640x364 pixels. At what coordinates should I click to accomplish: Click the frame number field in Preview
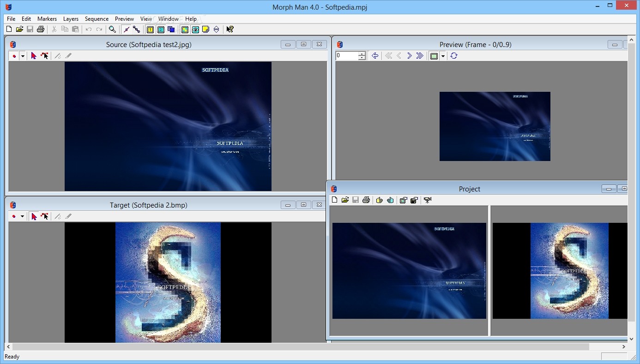tap(347, 56)
